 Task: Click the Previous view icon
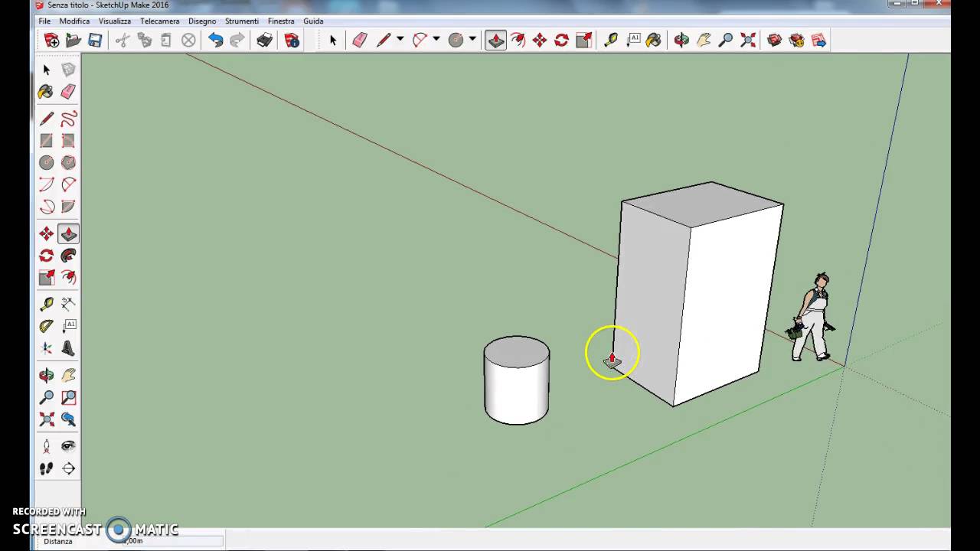[68, 419]
